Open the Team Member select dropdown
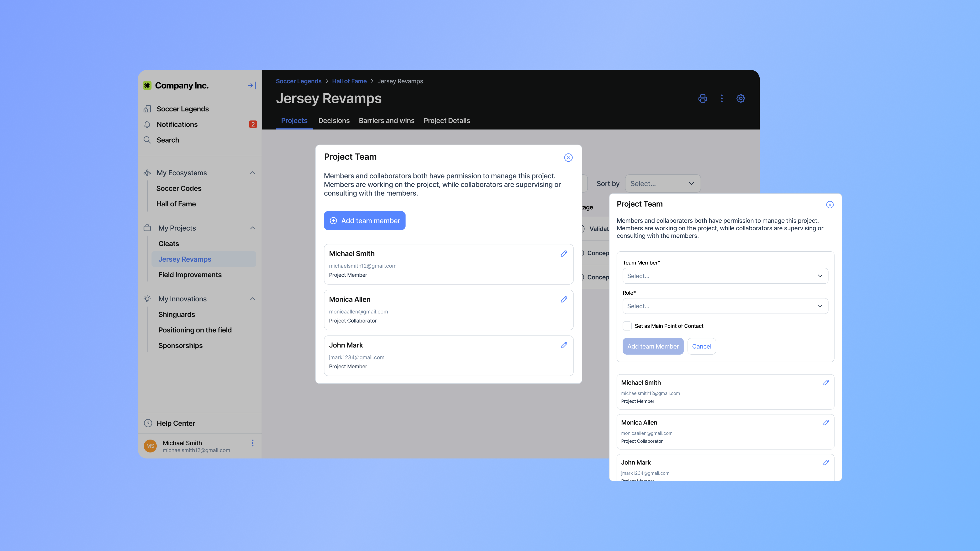Image resolution: width=980 pixels, height=551 pixels. coord(725,276)
